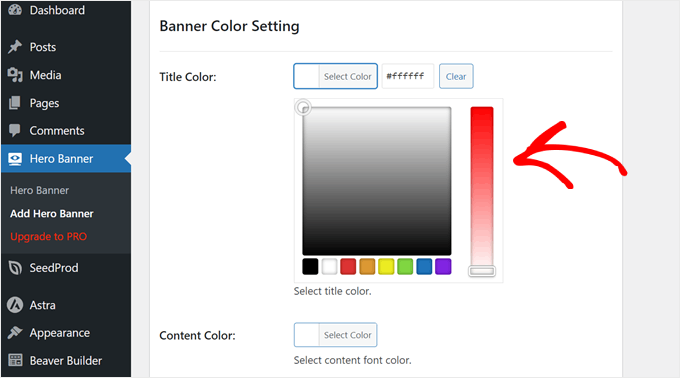680x378 pixels.
Task: Pick the white palette swatch
Action: pyautogui.click(x=329, y=267)
